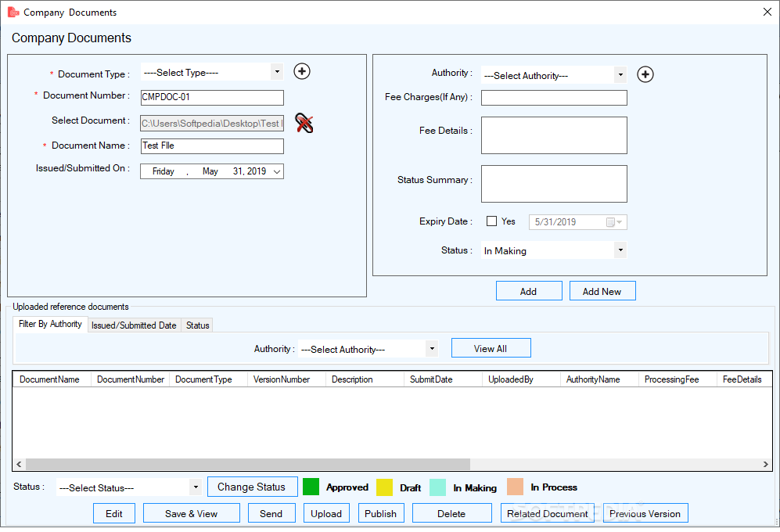Image resolution: width=780 pixels, height=532 pixels.
Task: Enable the Expiry Date Yes checkbox
Action: (491, 221)
